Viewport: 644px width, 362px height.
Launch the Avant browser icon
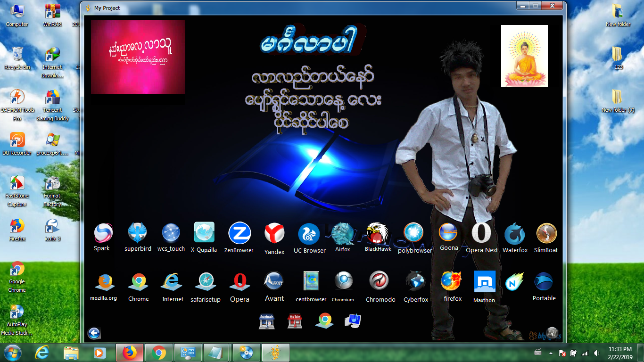tap(274, 281)
